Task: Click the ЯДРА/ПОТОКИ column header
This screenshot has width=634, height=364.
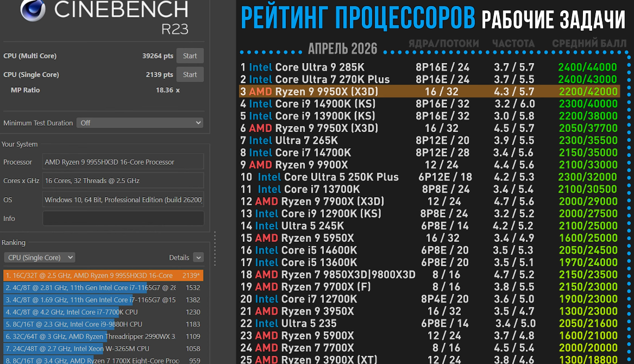Action: pos(443,43)
